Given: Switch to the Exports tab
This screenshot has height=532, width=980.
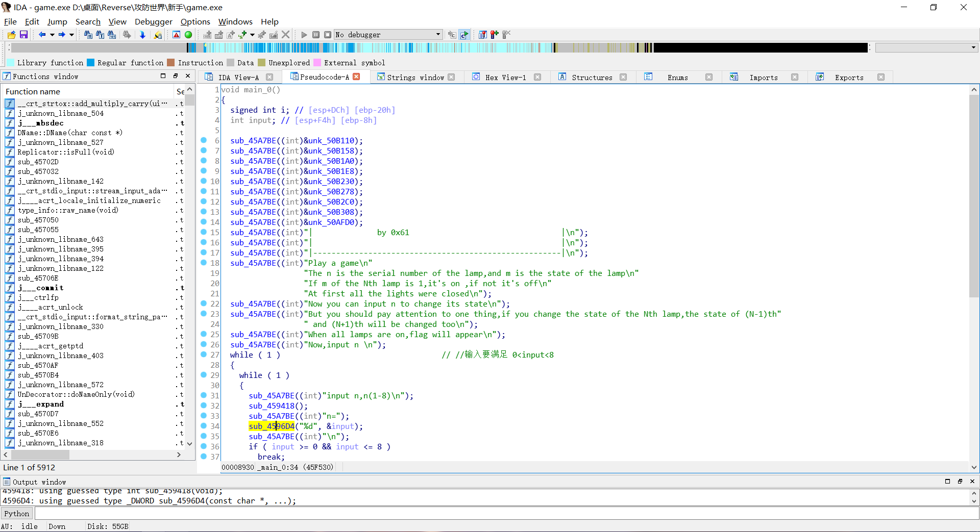Looking at the screenshot, I should coord(849,78).
